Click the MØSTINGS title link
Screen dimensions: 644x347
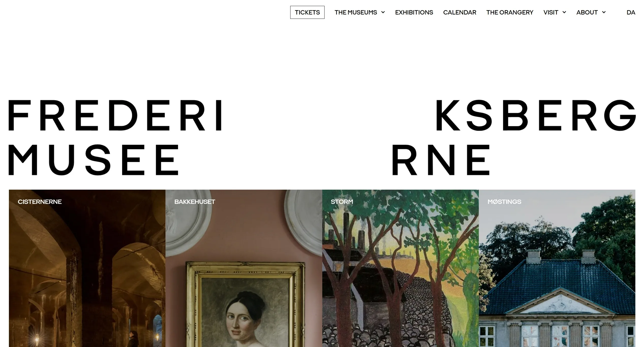click(x=504, y=202)
